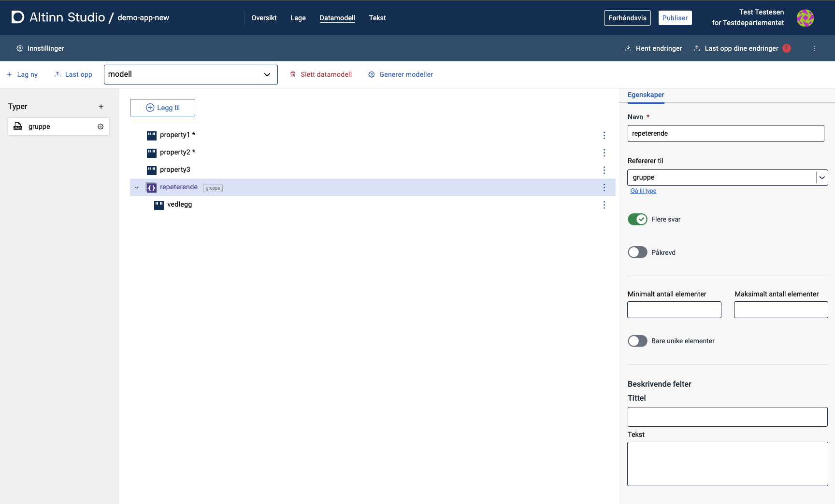835x504 pixels.
Task: Click the gear icon for Generer modeller
Action: tap(372, 74)
